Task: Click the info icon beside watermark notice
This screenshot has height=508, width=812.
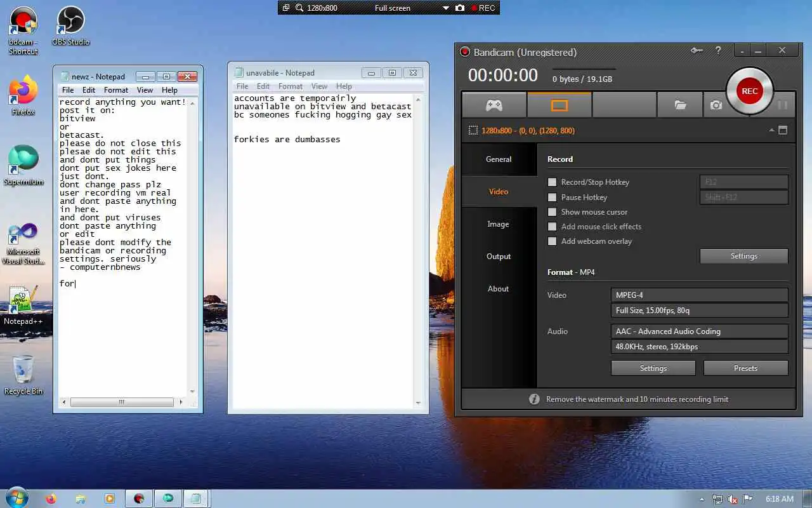Action: [534, 399]
